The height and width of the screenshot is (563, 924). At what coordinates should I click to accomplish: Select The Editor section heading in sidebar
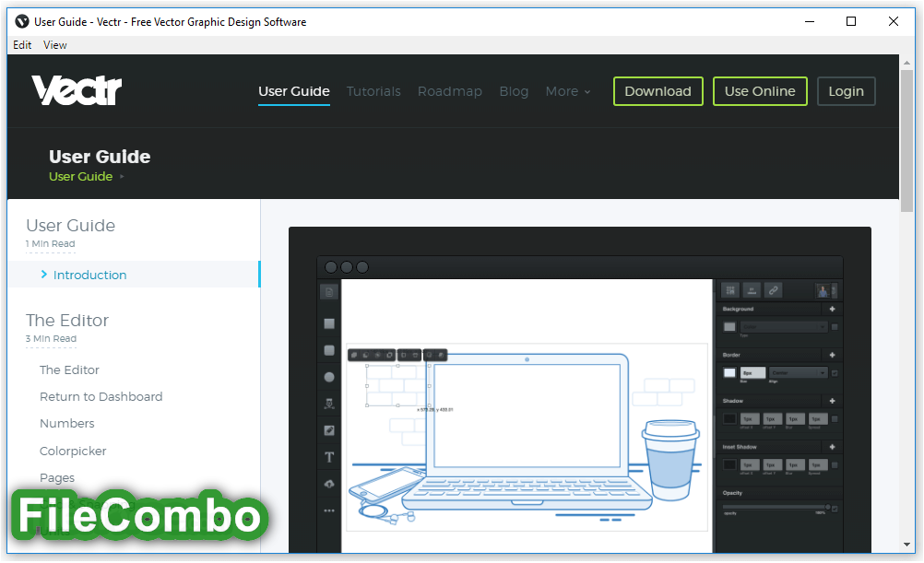(x=67, y=321)
